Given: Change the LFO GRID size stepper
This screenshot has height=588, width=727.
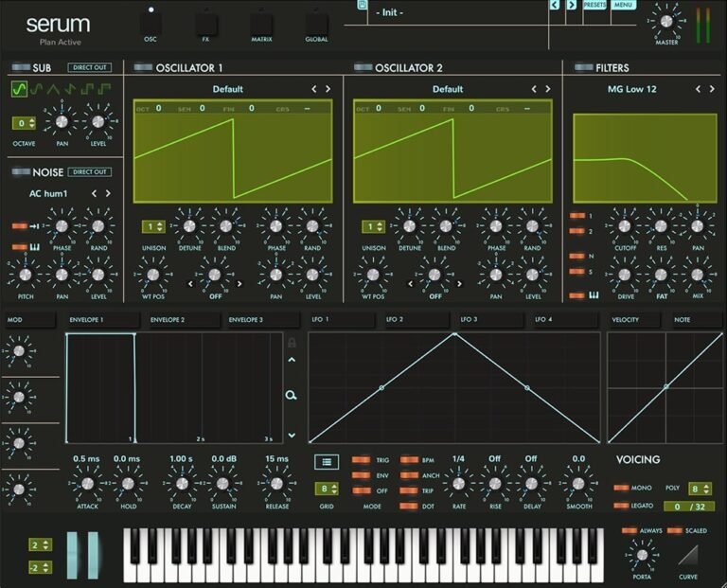Looking at the screenshot, I should click(327, 489).
